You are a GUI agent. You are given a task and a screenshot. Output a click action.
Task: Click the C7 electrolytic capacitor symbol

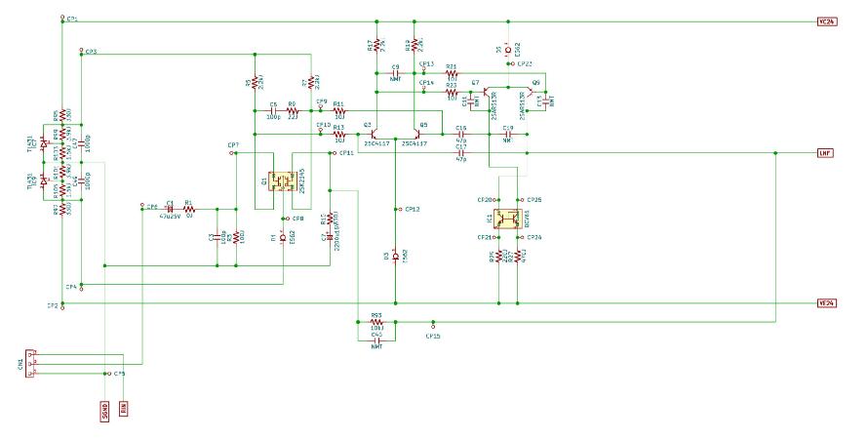click(330, 237)
